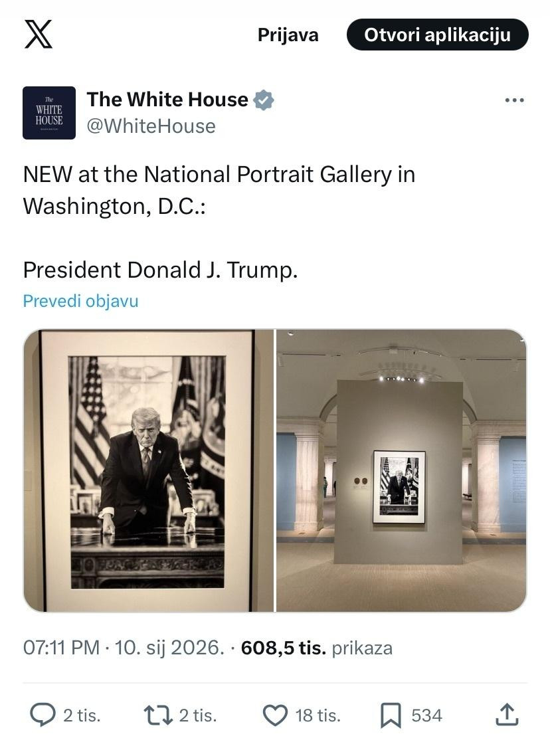Click the 534 bookmarks count

(x=426, y=715)
